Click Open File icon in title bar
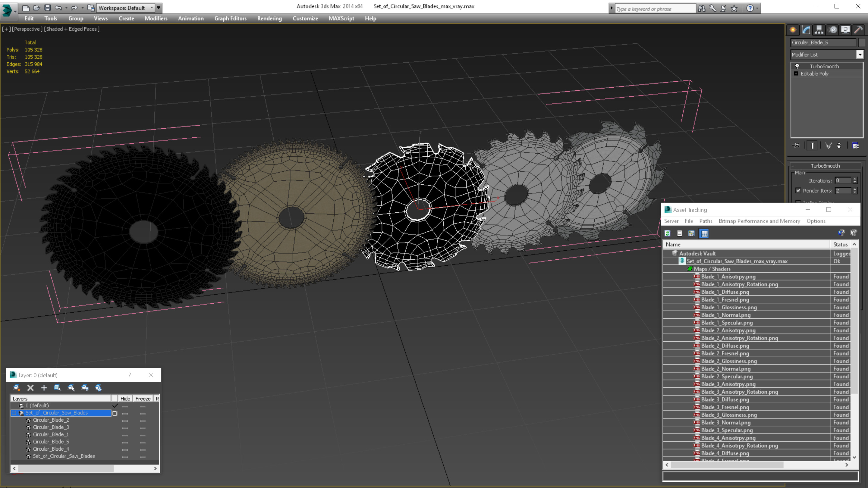The height and width of the screenshot is (488, 868). [x=36, y=8]
